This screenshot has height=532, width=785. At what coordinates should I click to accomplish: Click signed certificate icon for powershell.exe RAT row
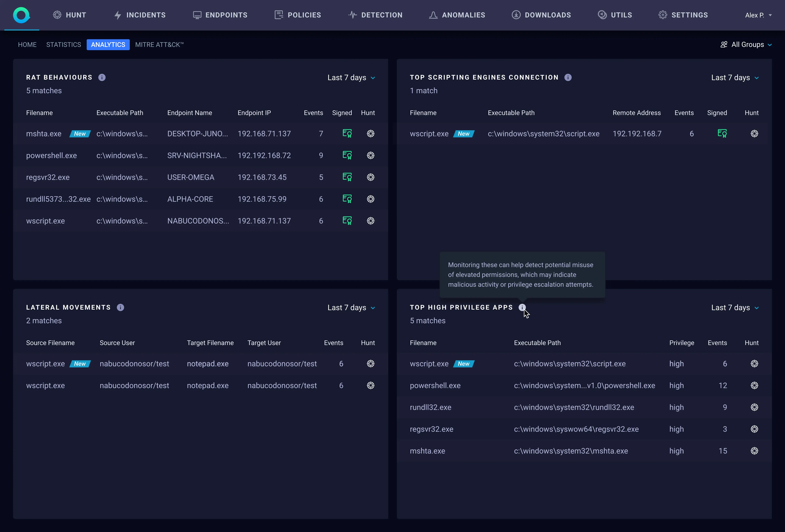(x=347, y=155)
